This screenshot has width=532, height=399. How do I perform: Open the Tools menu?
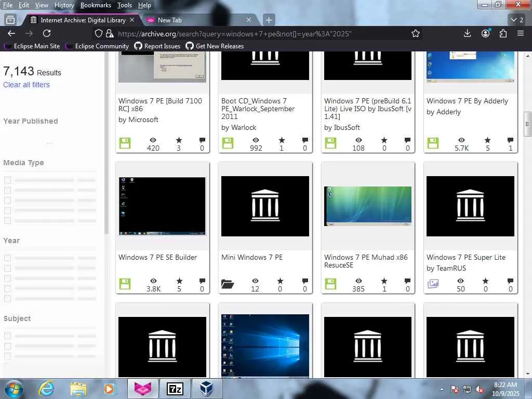(125, 5)
